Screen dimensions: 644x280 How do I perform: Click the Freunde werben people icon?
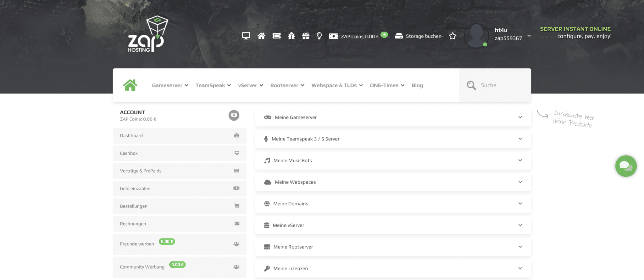click(x=236, y=244)
